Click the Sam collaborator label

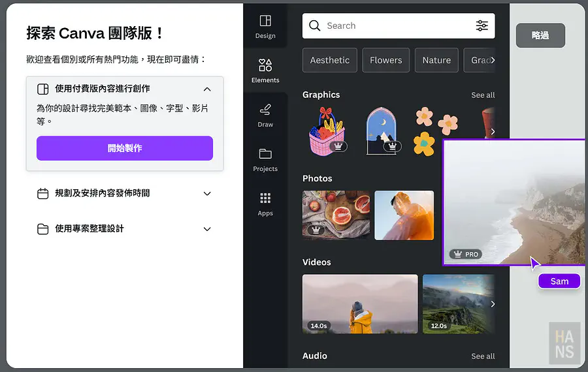[559, 281]
